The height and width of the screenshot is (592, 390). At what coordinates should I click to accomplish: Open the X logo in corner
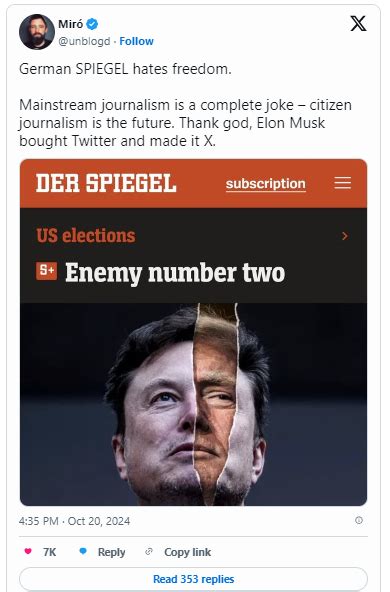coord(358,23)
